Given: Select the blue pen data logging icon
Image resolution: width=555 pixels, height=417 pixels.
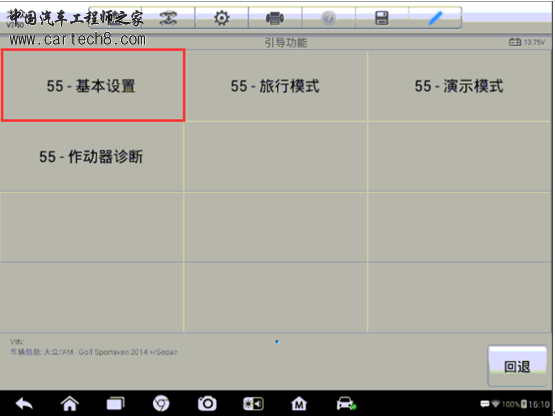Looking at the screenshot, I should (x=435, y=18).
